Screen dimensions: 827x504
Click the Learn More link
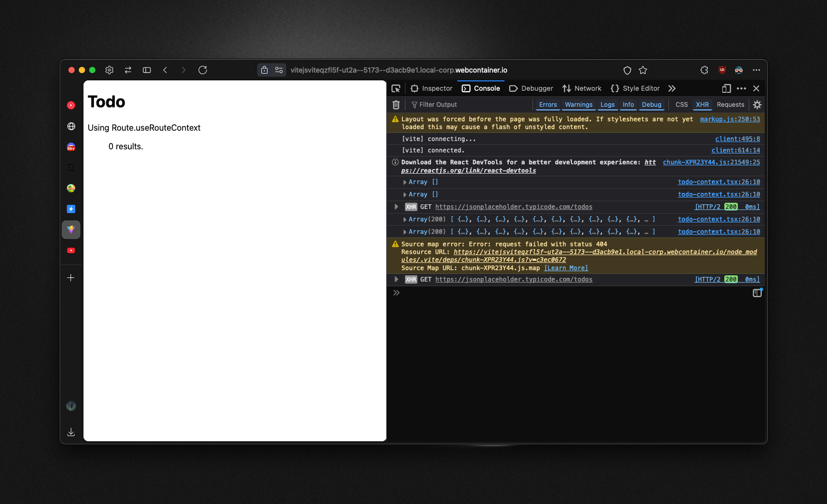pos(566,268)
